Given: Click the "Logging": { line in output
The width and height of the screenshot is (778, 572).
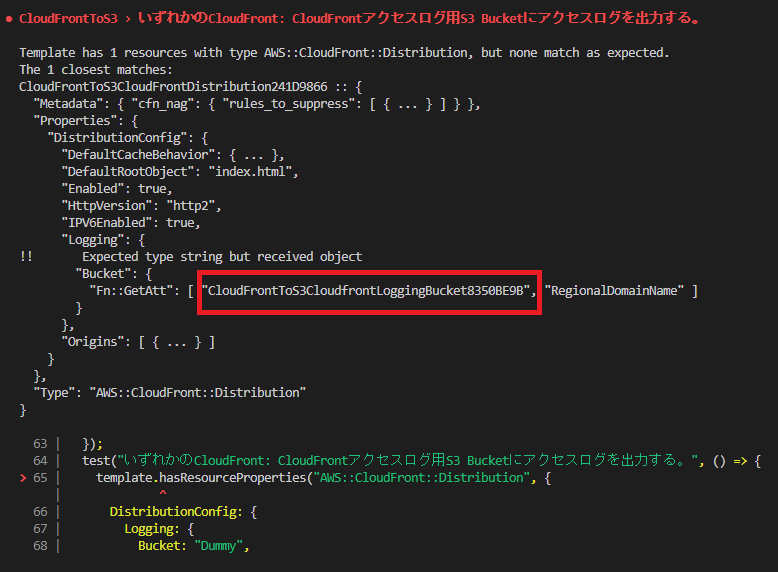Looking at the screenshot, I should [x=103, y=240].
